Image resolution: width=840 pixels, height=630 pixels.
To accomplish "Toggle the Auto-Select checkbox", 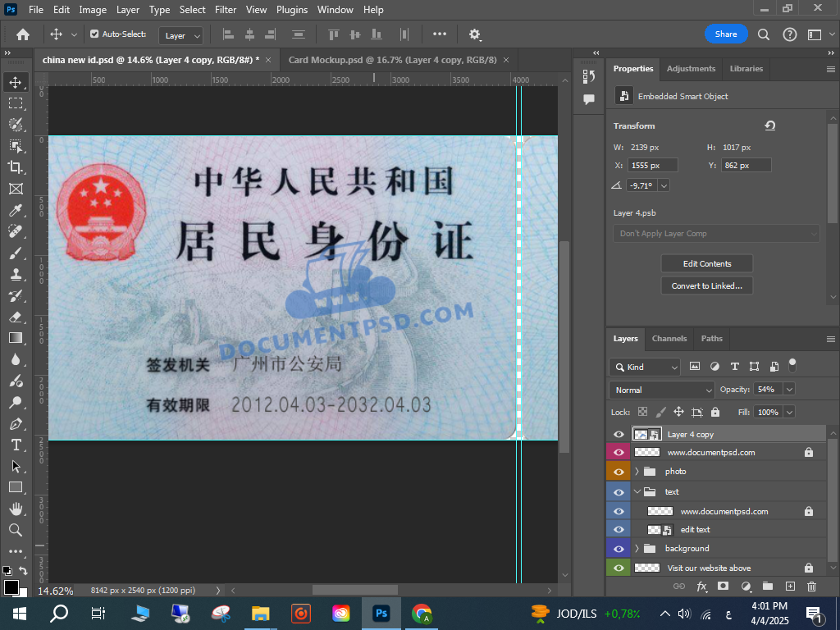I will (x=94, y=34).
